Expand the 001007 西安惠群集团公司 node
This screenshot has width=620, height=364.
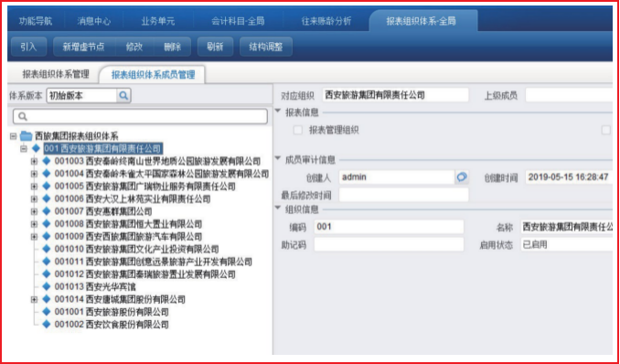click(x=34, y=211)
